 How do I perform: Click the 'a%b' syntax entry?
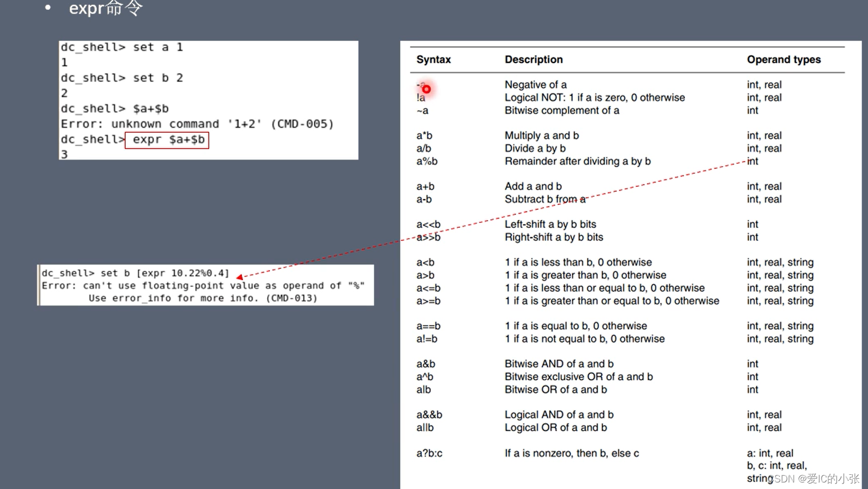[x=427, y=162]
